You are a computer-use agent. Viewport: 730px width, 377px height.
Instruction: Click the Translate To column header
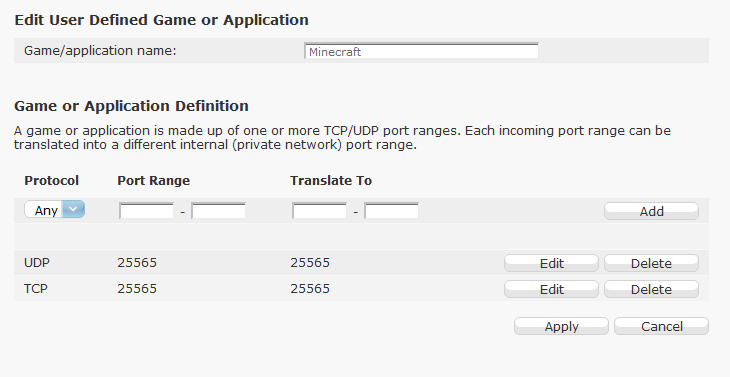click(x=331, y=181)
